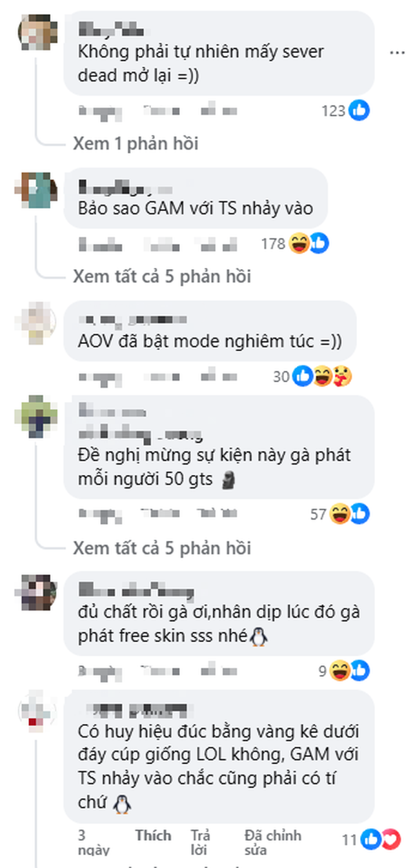The height and width of the screenshot is (868, 413).
Task: Open the "Đã chỉnh sửa" edit history link
Action: tap(273, 842)
